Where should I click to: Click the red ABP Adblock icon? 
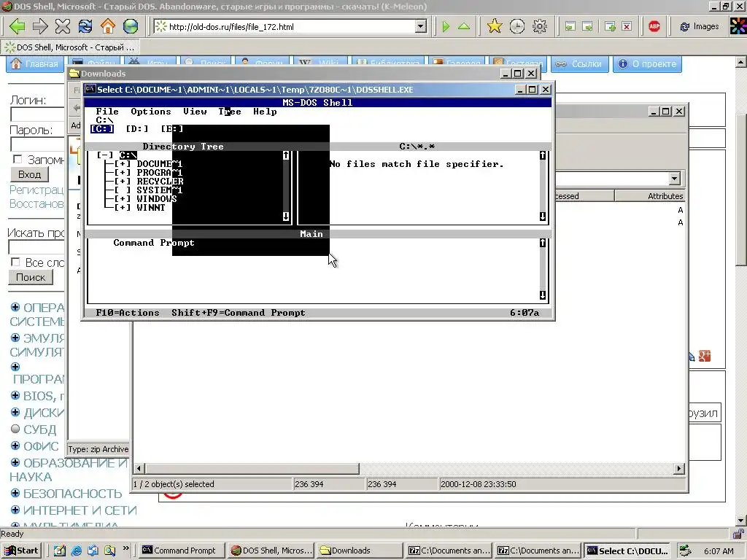(654, 26)
